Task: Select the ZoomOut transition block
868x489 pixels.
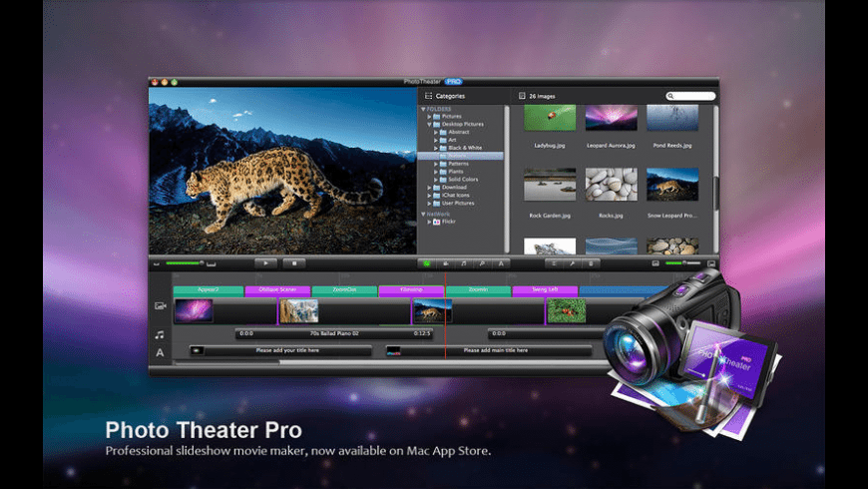Action: coord(344,290)
